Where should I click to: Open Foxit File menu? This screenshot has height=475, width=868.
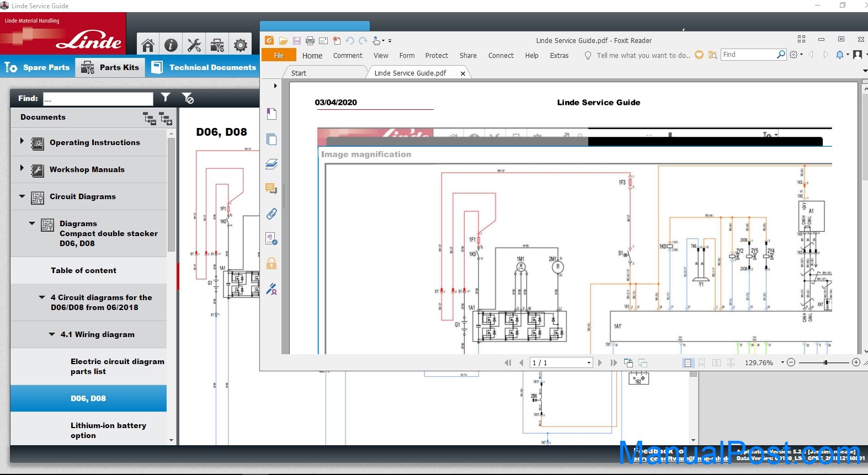(279, 55)
